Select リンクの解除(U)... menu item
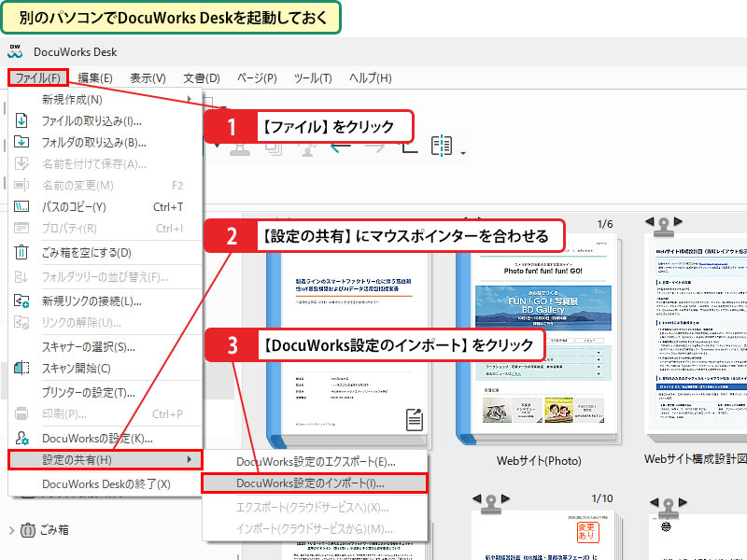Image resolution: width=747 pixels, height=560 pixels. coord(106,322)
